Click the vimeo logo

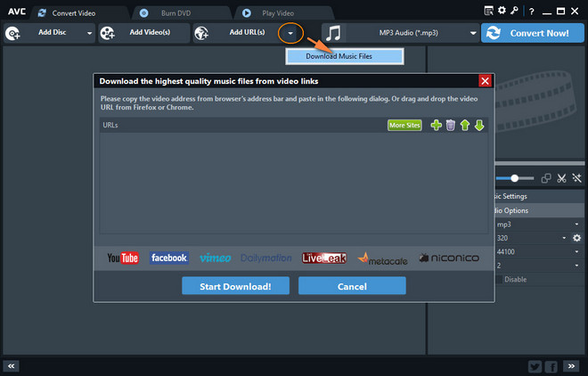[216, 257]
